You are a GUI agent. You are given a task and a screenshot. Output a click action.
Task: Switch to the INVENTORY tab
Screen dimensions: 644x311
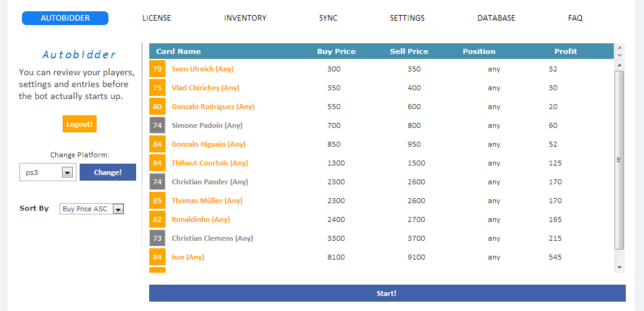click(245, 18)
